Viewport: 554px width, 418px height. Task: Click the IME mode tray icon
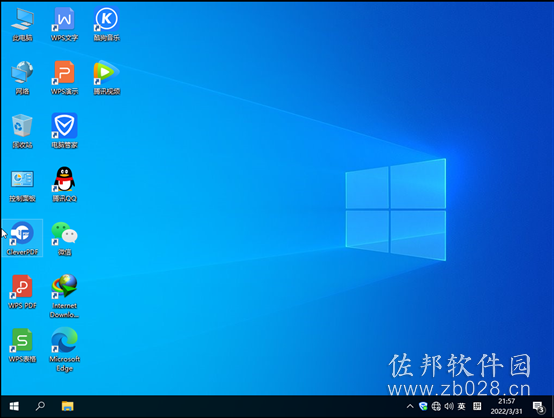click(x=477, y=406)
